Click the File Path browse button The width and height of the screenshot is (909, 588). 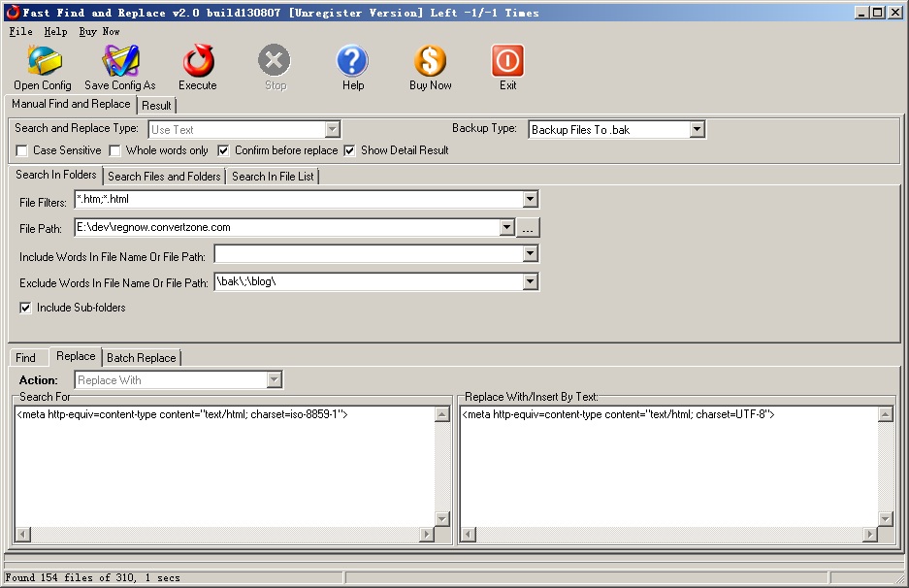[528, 228]
